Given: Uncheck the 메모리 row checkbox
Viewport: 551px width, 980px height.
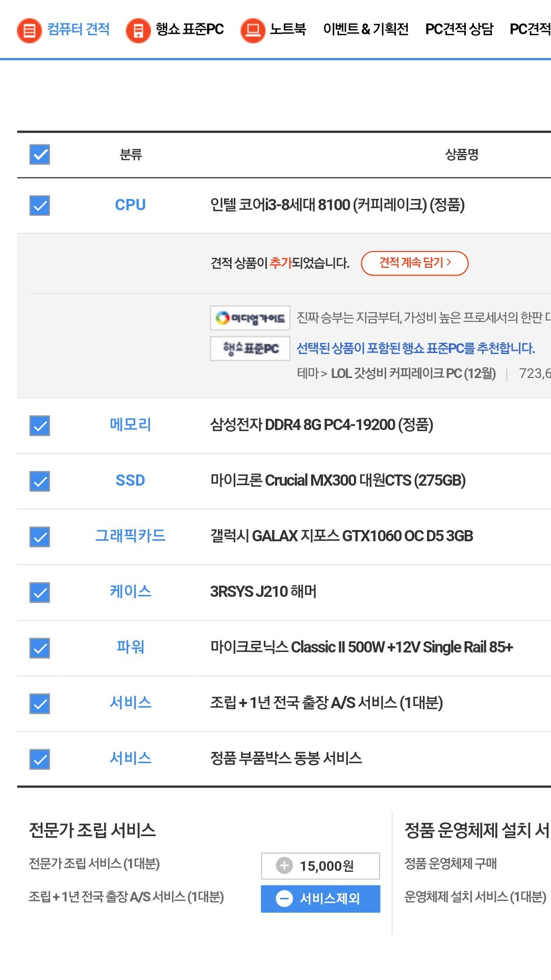Looking at the screenshot, I should point(40,425).
